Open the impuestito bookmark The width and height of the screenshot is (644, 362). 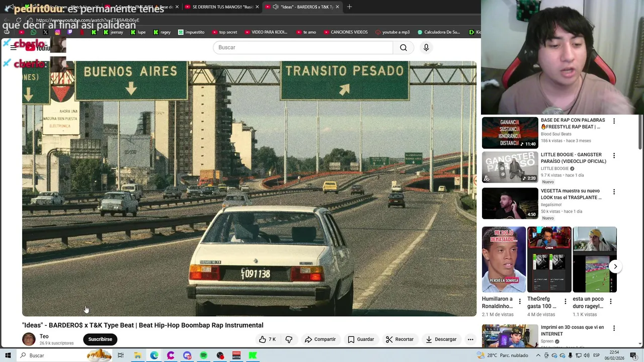[191, 32]
